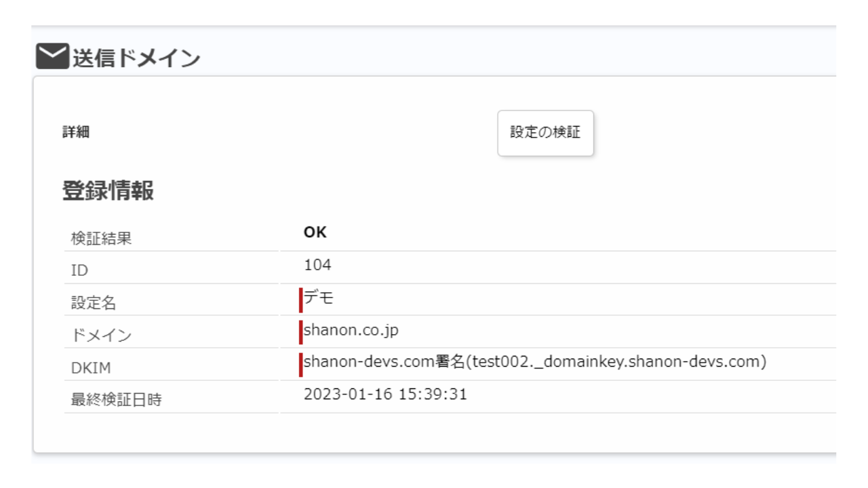Select the timestamp 2023-01-16 15:39:31

[385, 394]
